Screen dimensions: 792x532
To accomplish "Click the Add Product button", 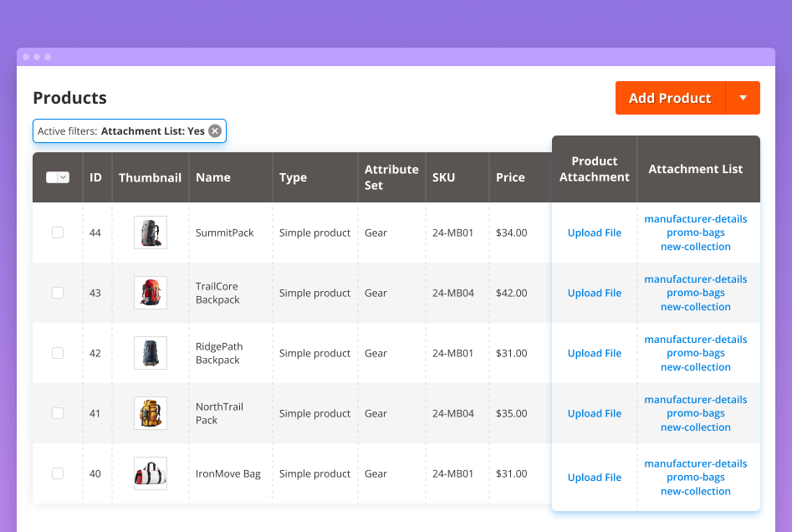I will tap(670, 98).
